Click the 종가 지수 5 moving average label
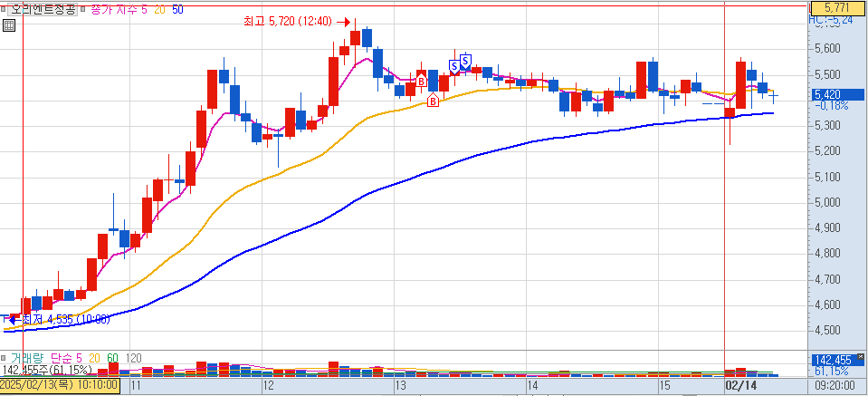The width and height of the screenshot is (868, 396). pyautogui.click(x=119, y=9)
